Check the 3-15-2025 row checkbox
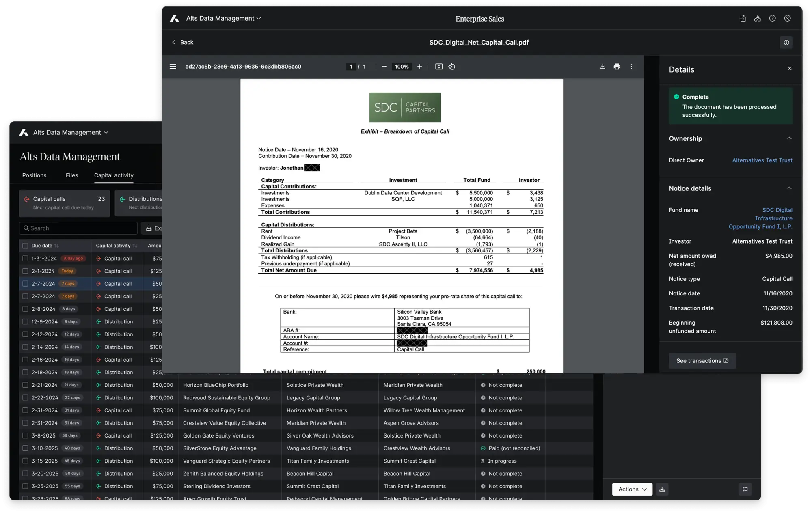 25,461
